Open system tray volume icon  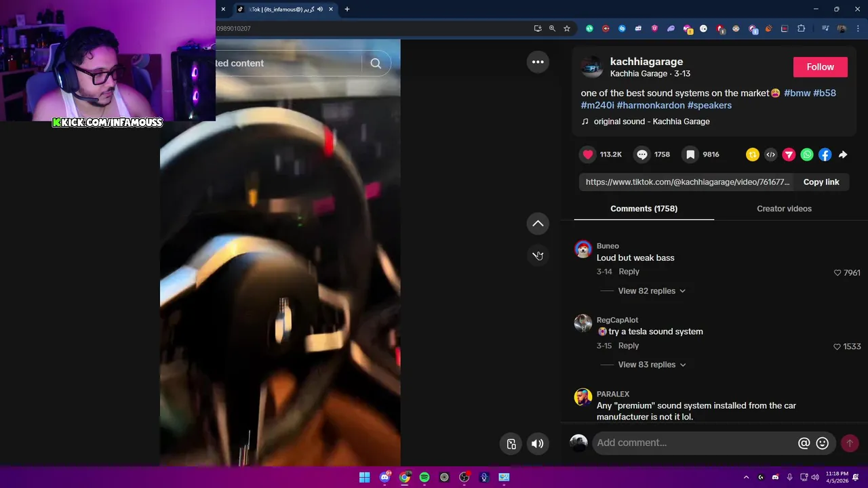point(815,477)
